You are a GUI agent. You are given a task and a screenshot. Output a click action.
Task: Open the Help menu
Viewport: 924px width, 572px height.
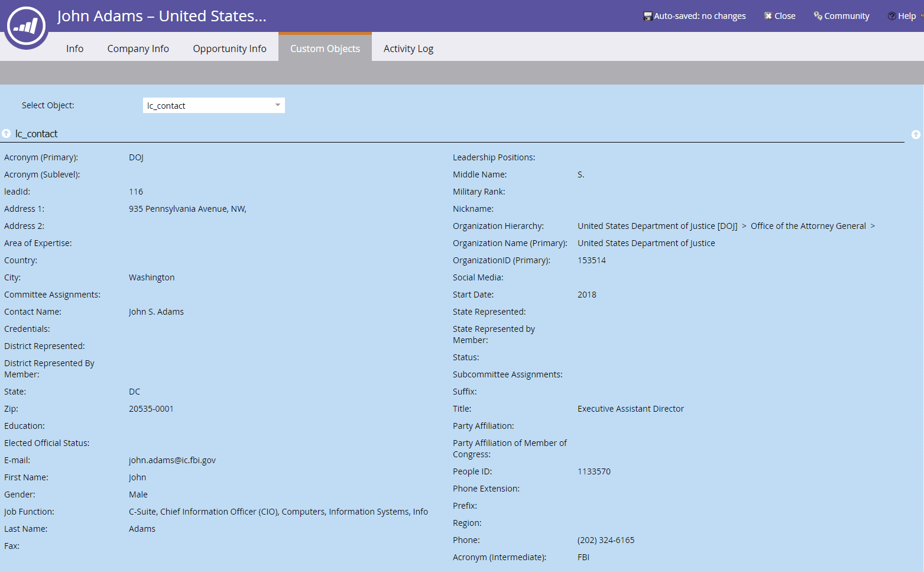click(907, 16)
